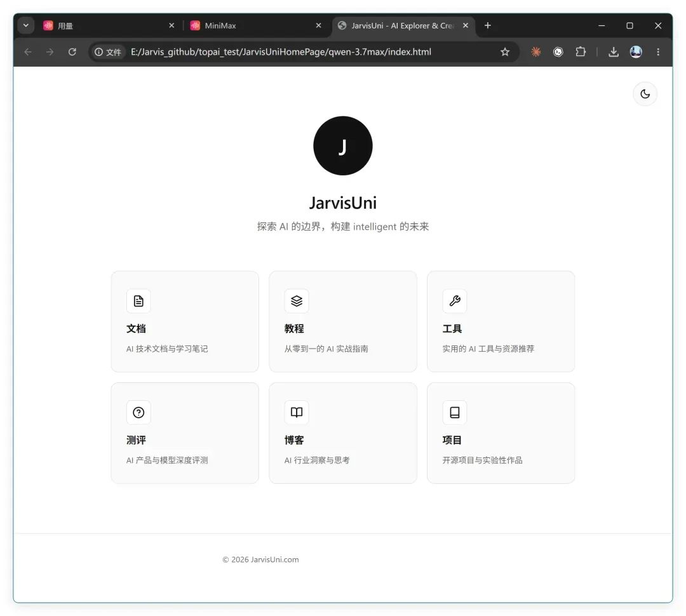Open a new browser tab

(x=488, y=25)
